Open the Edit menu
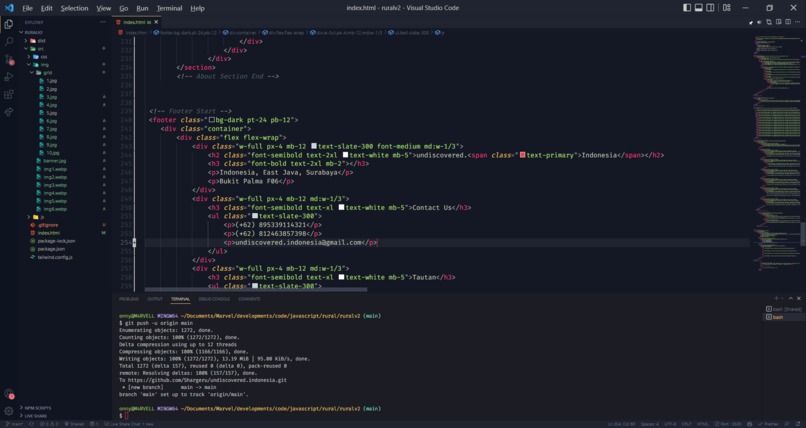Image resolution: width=806 pixels, height=428 pixels. click(46, 8)
